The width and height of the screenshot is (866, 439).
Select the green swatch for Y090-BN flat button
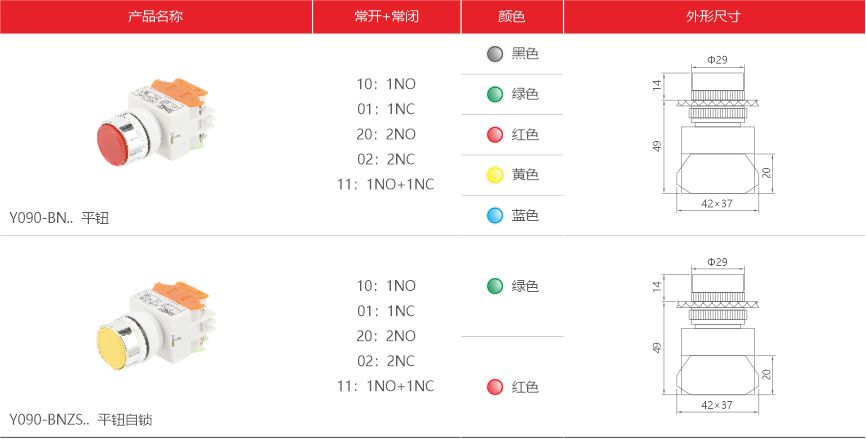495,94
